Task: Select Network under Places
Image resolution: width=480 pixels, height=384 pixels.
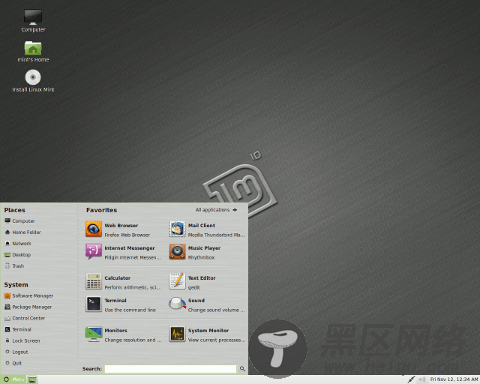Action: click(x=18, y=243)
